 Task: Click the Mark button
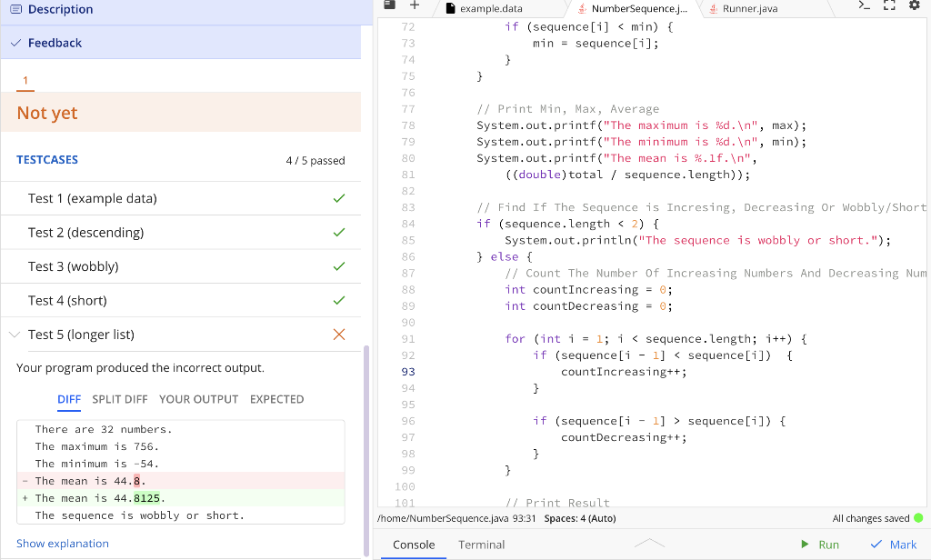[894, 545]
